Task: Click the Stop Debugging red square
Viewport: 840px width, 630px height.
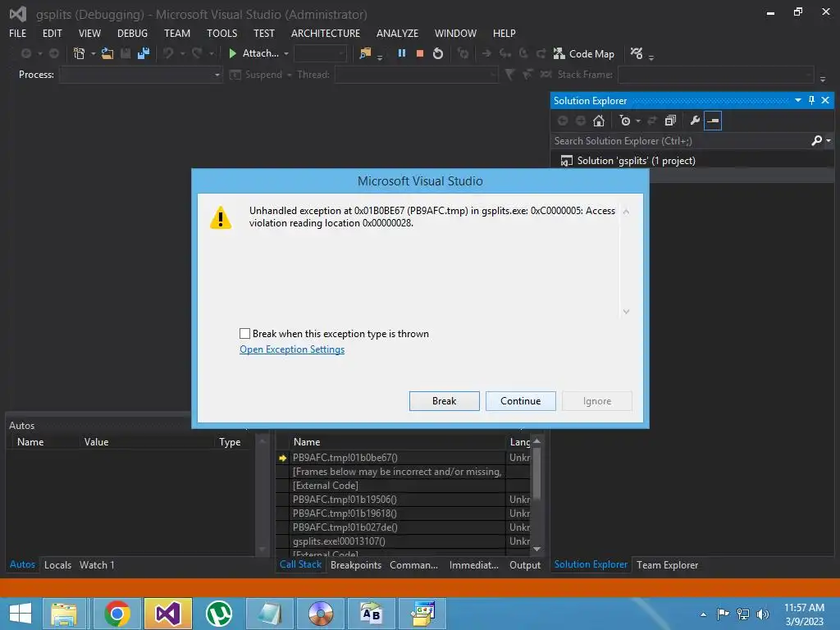Action: point(420,53)
